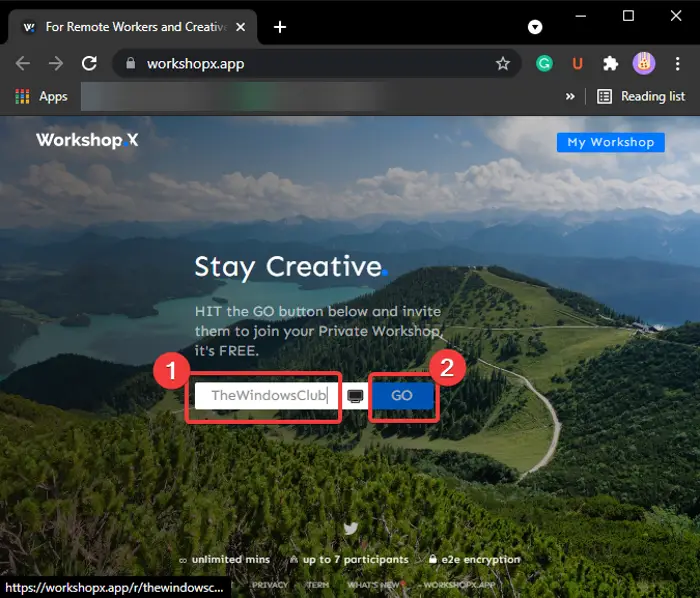
Task: Open the tab search dropdown arrow
Action: point(535,27)
